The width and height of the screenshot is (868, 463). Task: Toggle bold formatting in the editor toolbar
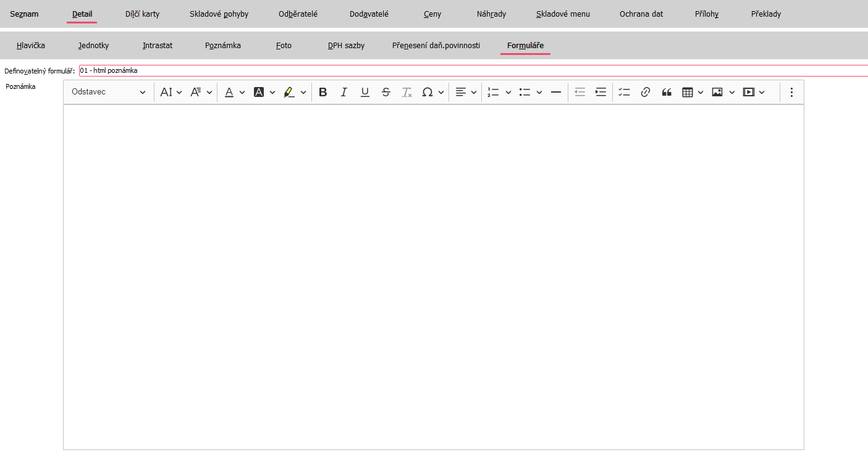(x=322, y=92)
